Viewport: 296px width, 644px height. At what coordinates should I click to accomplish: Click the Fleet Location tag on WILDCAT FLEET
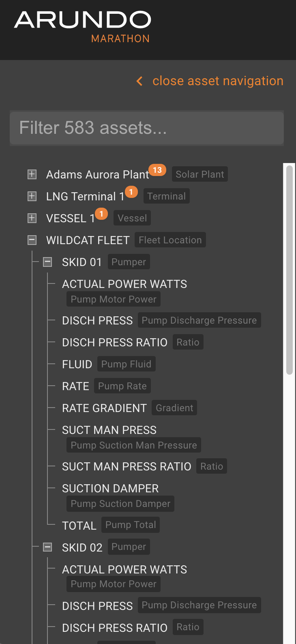(170, 240)
